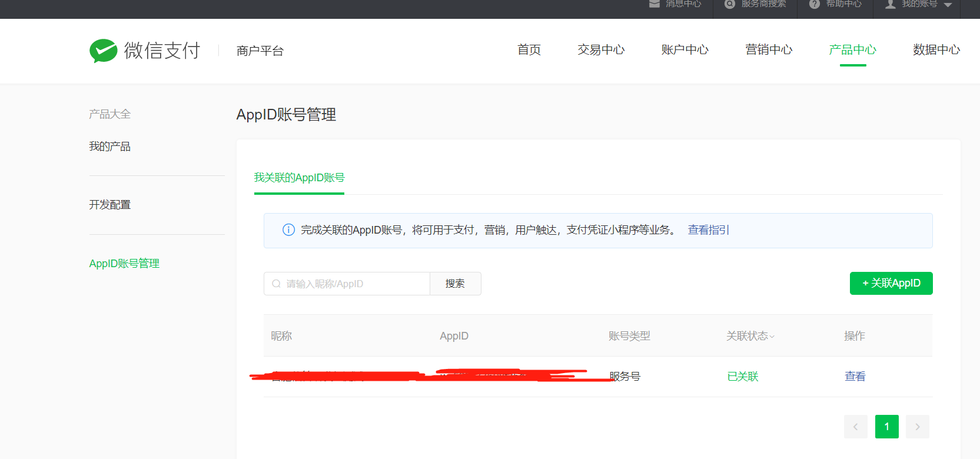Go to the next page arrow
Image resolution: width=980 pixels, height=459 pixels.
(x=918, y=427)
